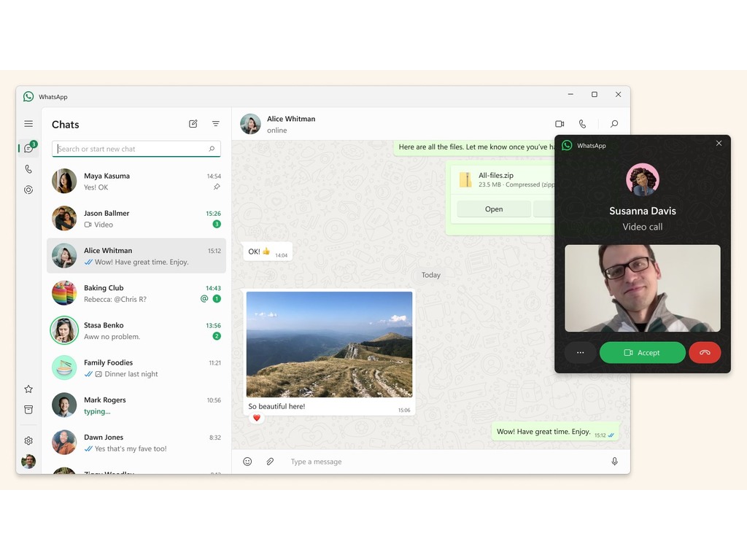Image resolution: width=747 pixels, height=560 pixels.
Task: Open archived chats
Action: click(x=28, y=410)
